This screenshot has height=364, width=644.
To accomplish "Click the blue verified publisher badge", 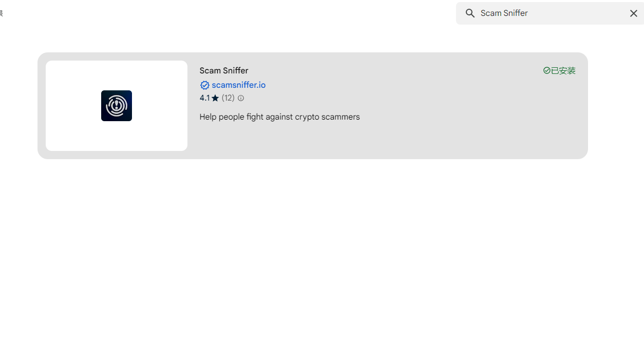I will (x=204, y=85).
